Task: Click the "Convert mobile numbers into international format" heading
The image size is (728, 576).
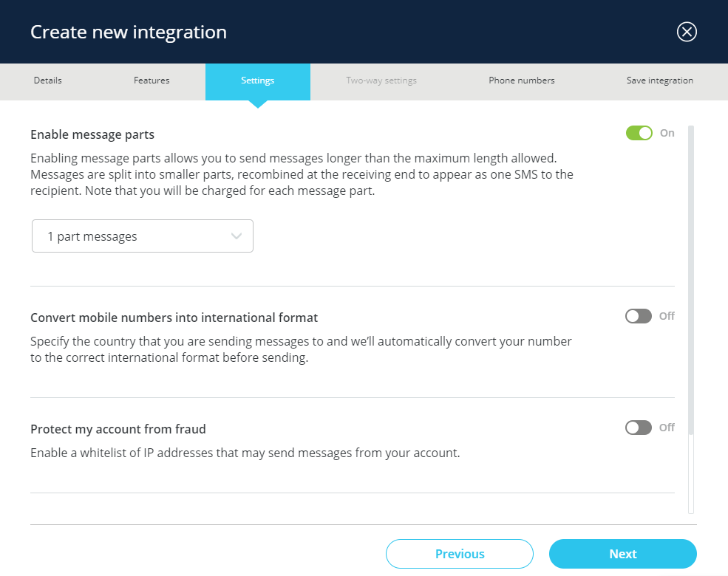Action: click(174, 318)
